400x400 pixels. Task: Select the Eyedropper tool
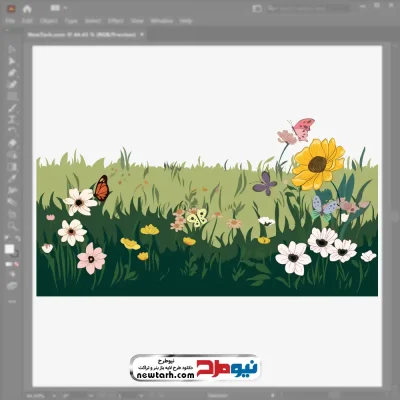(12, 178)
